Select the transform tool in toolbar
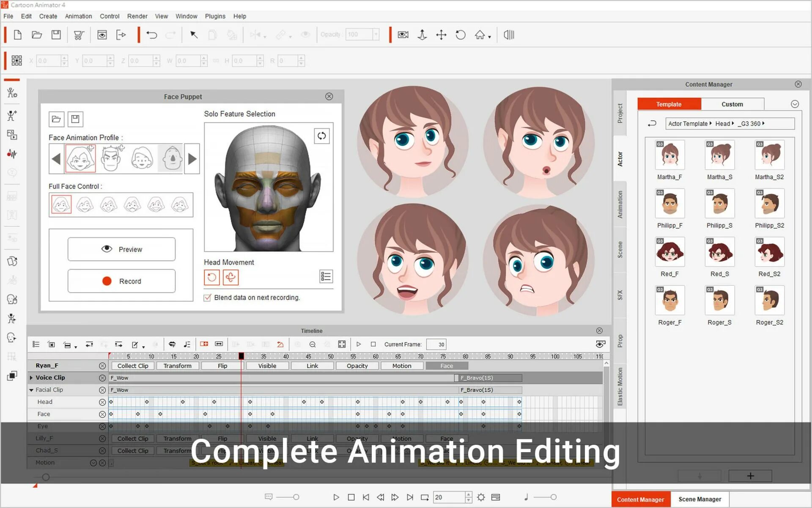 click(x=441, y=35)
